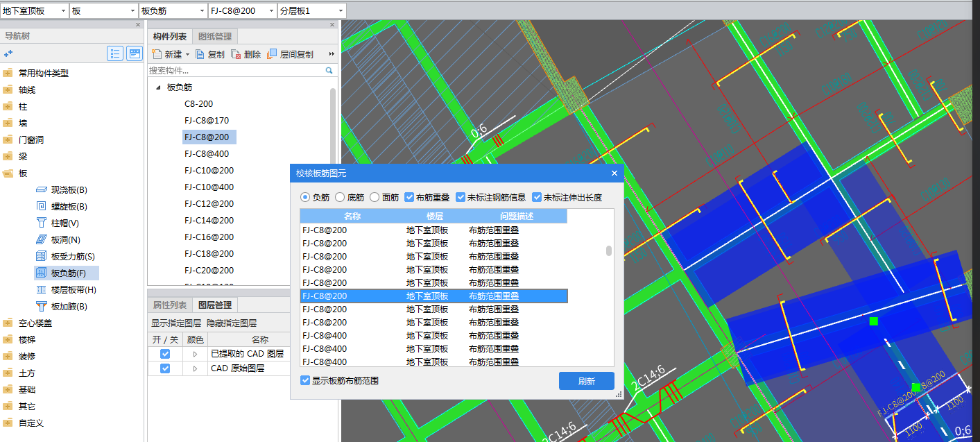Switch navigation tree to panel view icon

tap(134, 53)
